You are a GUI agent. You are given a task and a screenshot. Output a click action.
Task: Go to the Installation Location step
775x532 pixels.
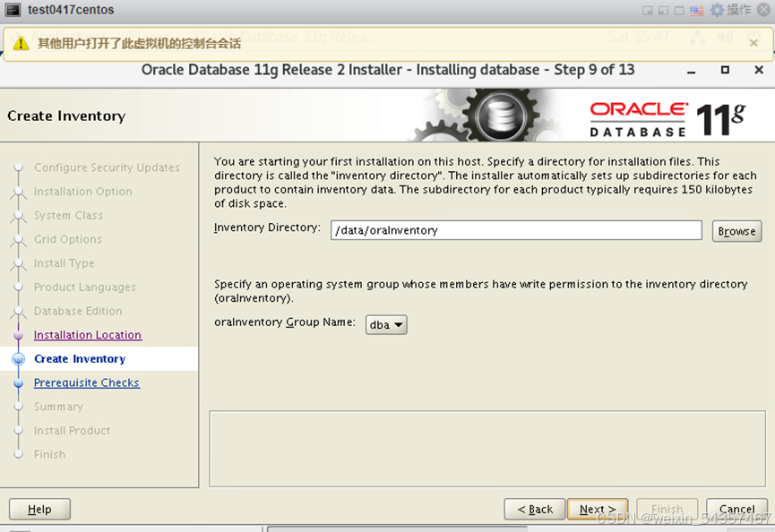click(87, 335)
